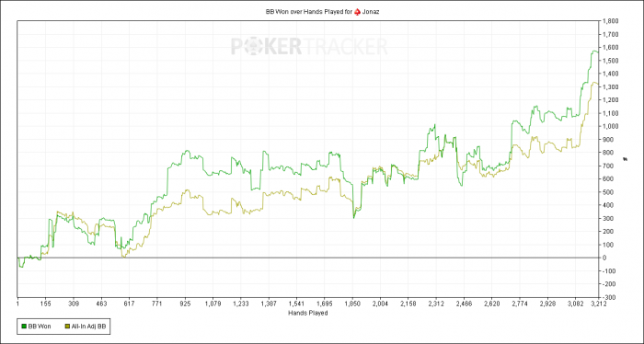Click the x-axis value 617
Viewport: 644px width, 344px height.
click(129, 304)
